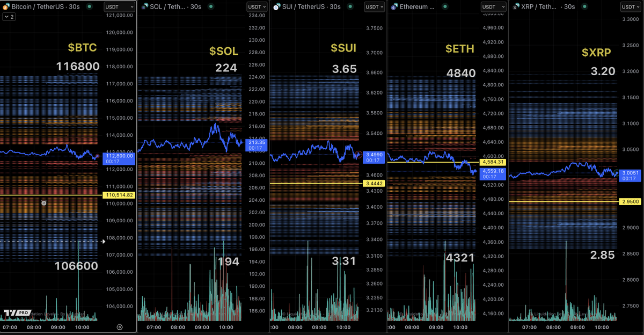Click the Ethereum coin icon in chart header
This screenshot has width=644, height=335.
click(x=394, y=7)
